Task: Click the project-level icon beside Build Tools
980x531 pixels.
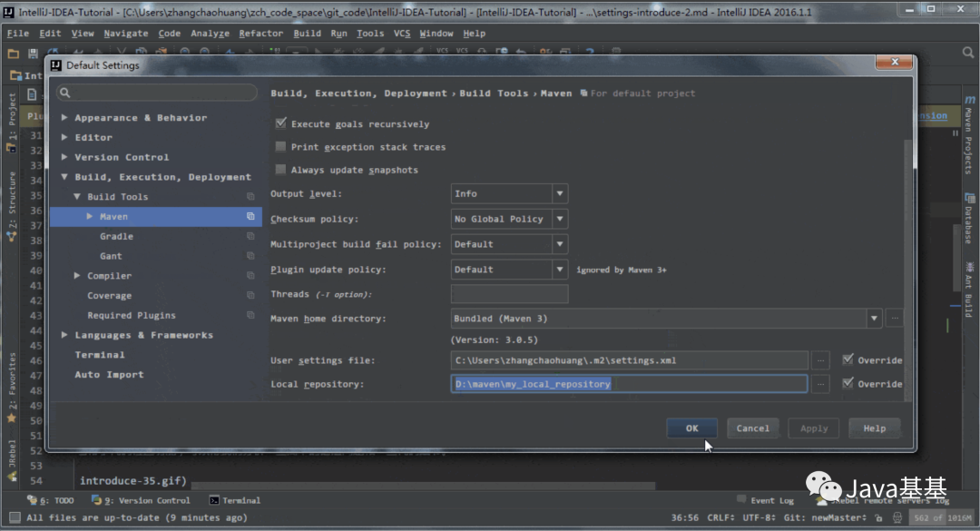Action: (250, 196)
